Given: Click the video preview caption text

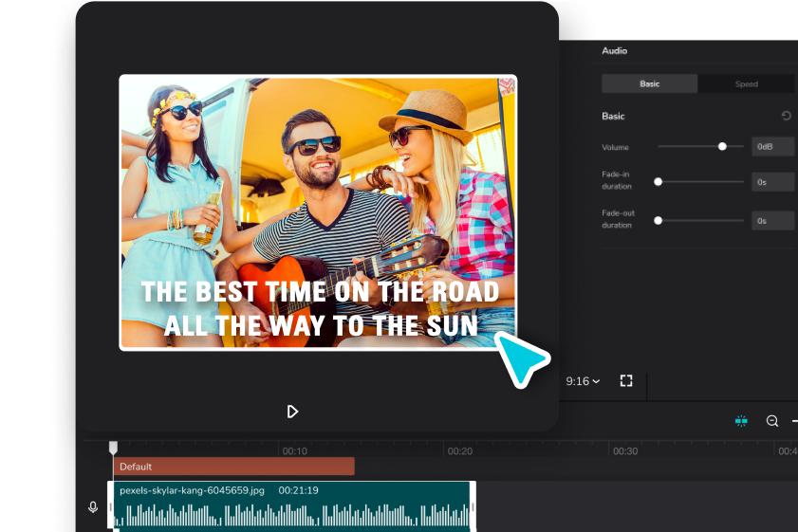Looking at the screenshot, I should pos(320,308).
